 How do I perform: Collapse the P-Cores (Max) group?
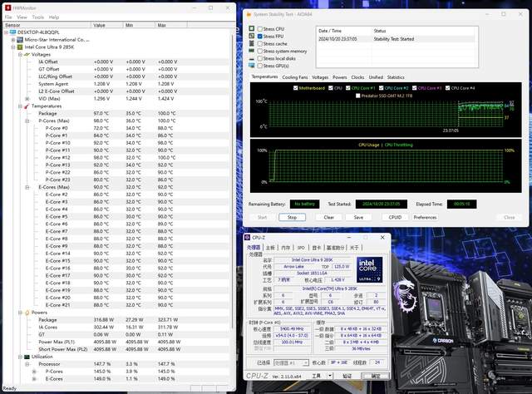pyautogui.click(x=27, y=121)
